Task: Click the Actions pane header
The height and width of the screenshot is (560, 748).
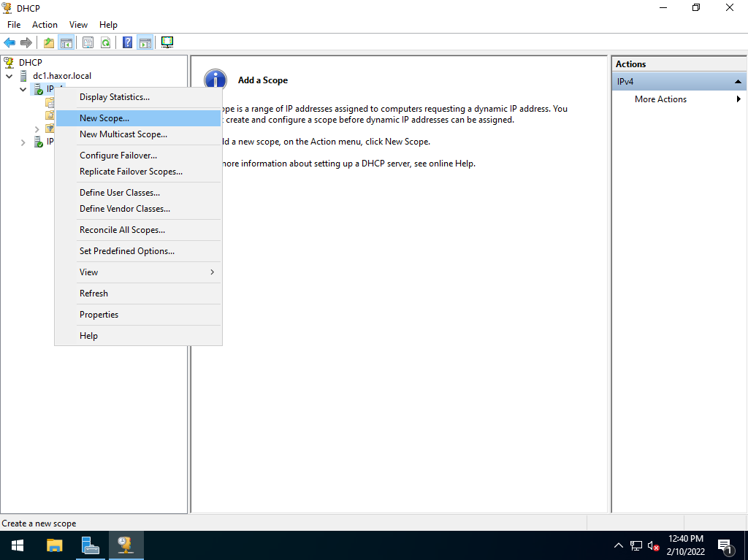Action: [x=679, y=64]
